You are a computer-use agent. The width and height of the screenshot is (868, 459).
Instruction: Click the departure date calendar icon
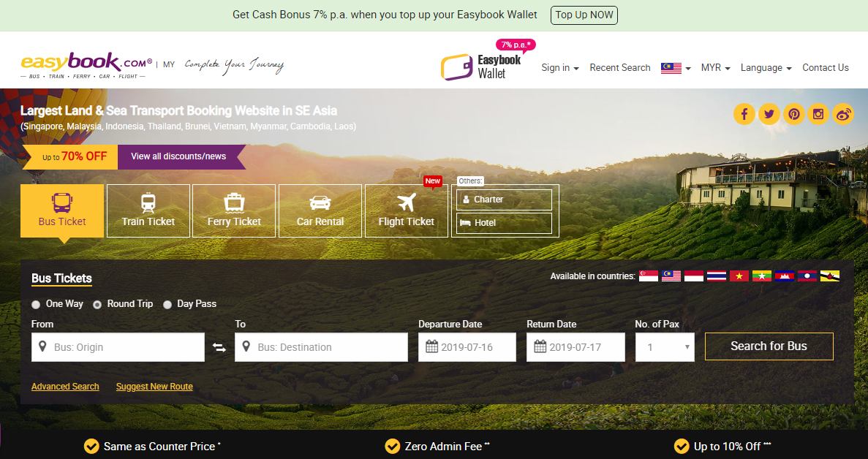[431, 346]
